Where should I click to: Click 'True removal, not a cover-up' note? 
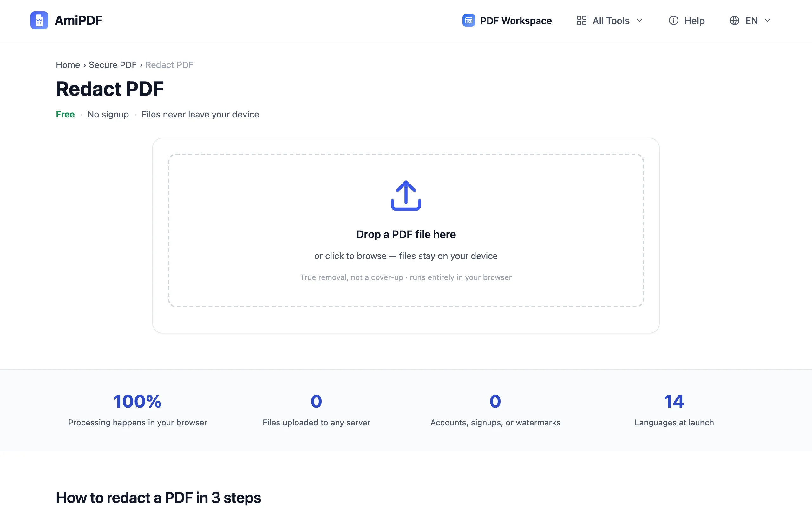pos(352,277)
